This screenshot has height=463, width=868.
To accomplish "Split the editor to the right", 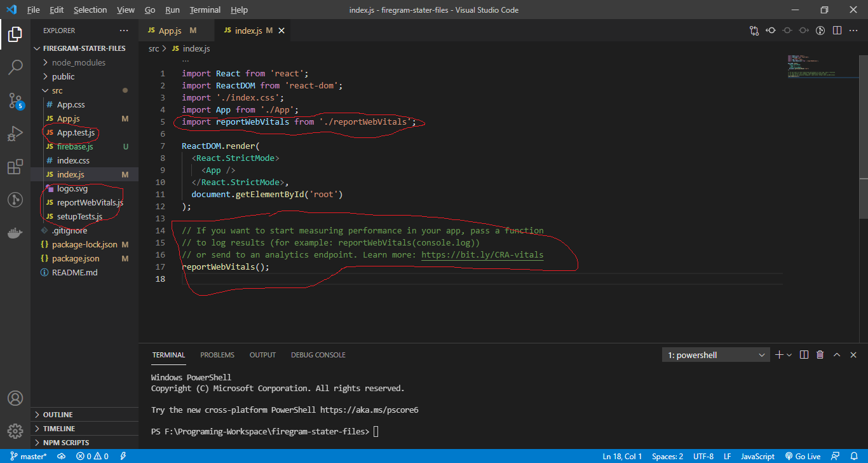I will pos(837,30).
